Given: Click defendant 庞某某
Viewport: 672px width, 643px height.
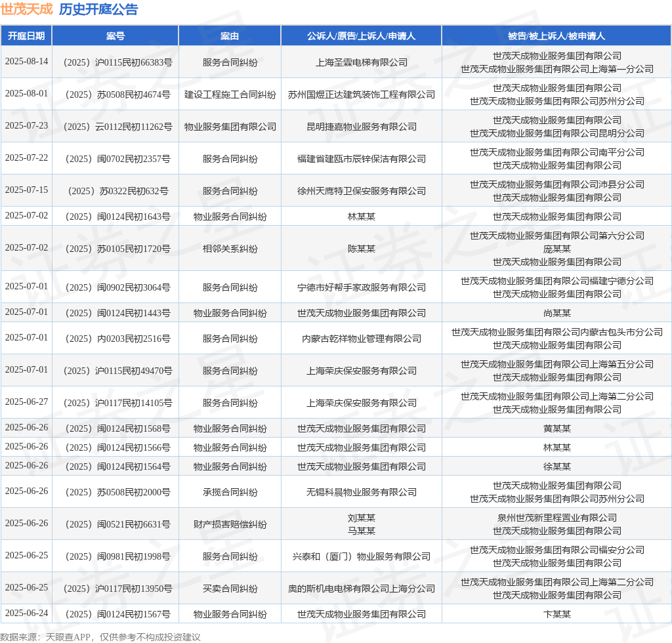Looking at the screenshot, I should click(x=556, y=249).
